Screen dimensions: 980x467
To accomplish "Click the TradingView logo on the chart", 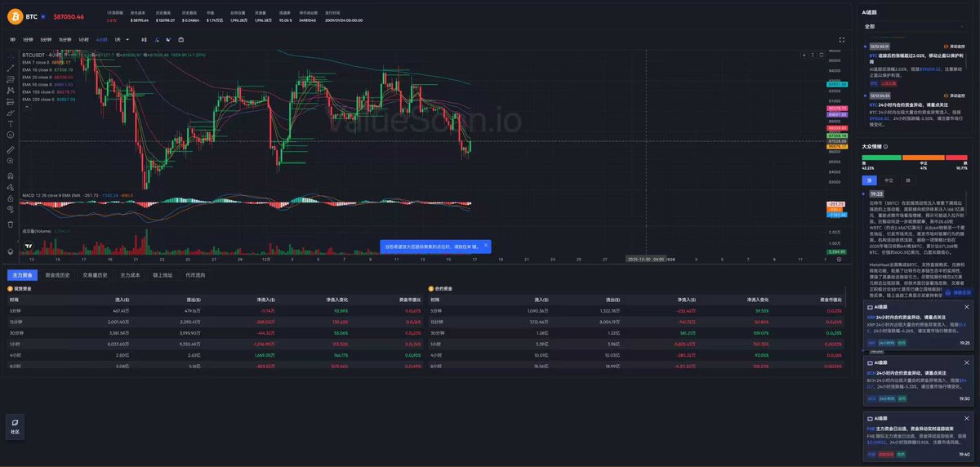I will click(x=27, y=245).
